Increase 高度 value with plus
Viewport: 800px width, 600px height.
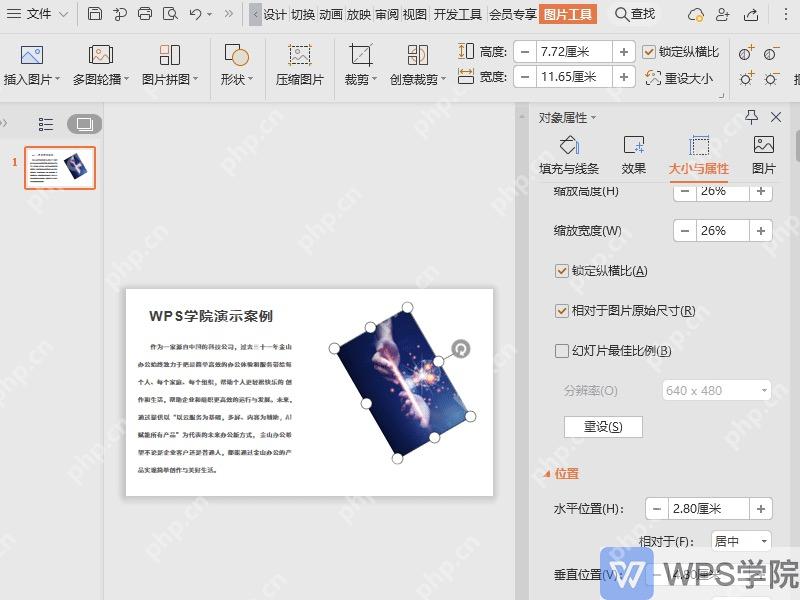click(623, 52)
